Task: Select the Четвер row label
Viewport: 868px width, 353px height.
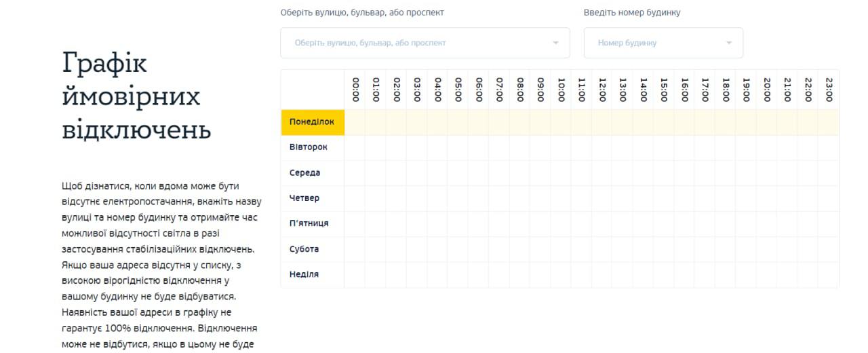Action: pyautogui.click(x=304, y=198)
